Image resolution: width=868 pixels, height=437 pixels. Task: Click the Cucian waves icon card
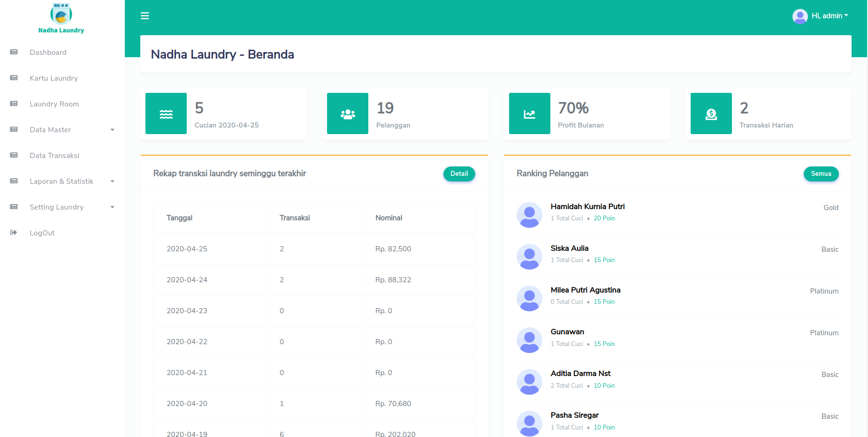tap(166, 113)
